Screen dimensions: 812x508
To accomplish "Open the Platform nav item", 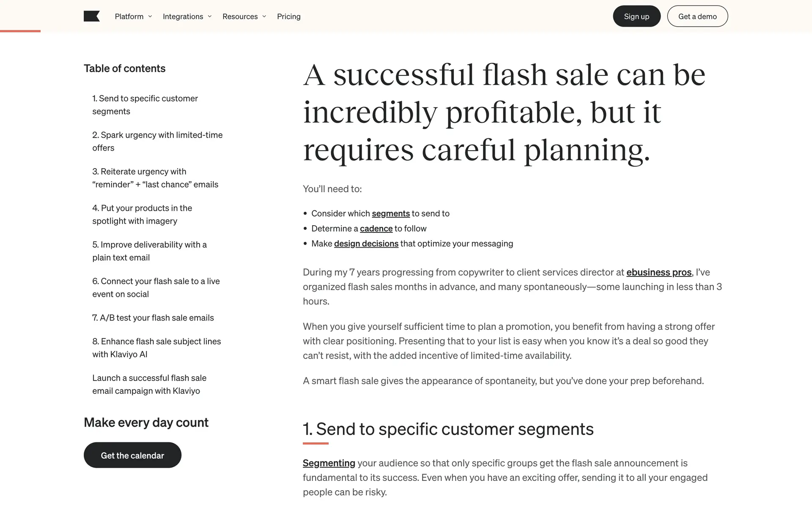I will point(129,17).
